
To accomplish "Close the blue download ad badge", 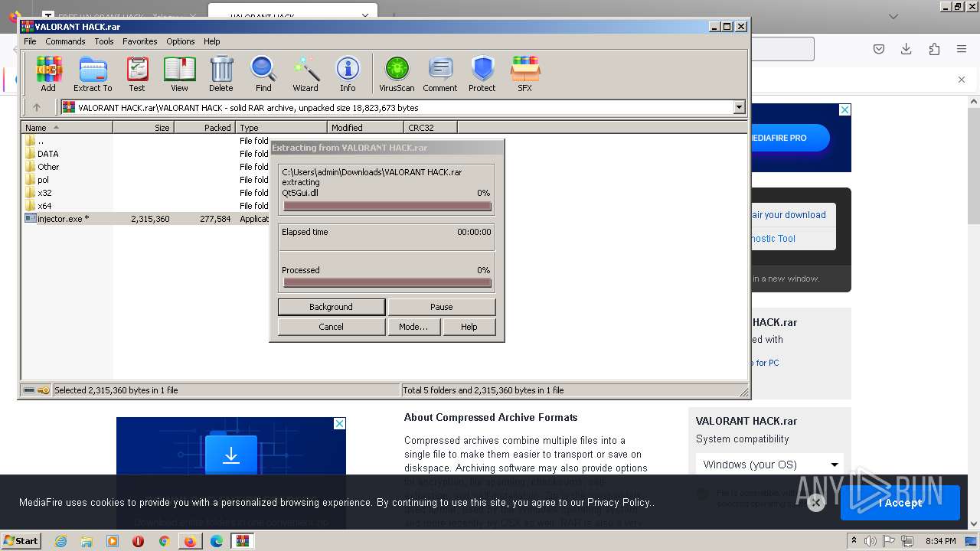I will [339, 423].
